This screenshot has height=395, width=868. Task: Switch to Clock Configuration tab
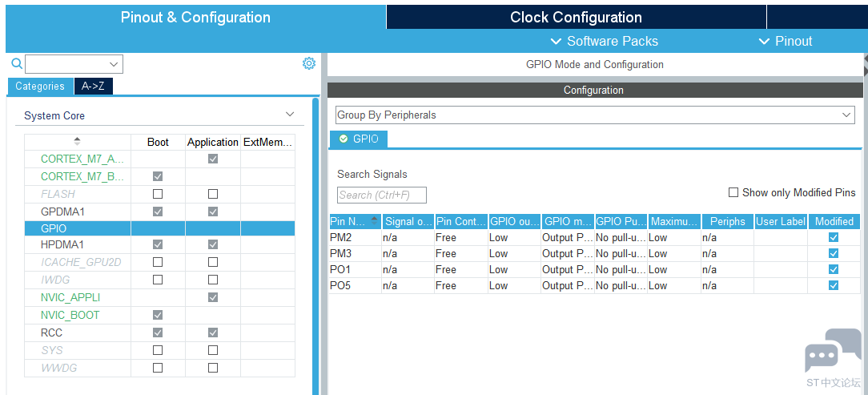pos(576,17)
